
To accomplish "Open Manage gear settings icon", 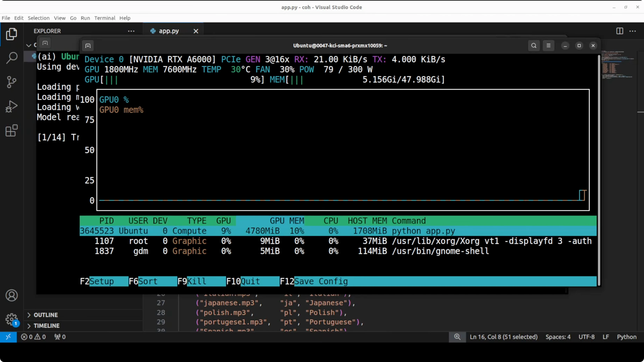I will click(12, 319).
